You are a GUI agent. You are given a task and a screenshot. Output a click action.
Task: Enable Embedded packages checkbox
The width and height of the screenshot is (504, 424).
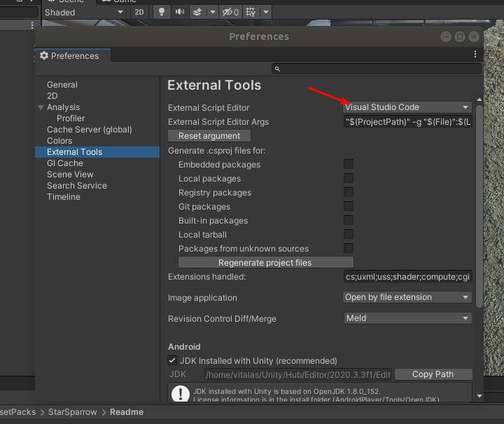tap(349, 164)
